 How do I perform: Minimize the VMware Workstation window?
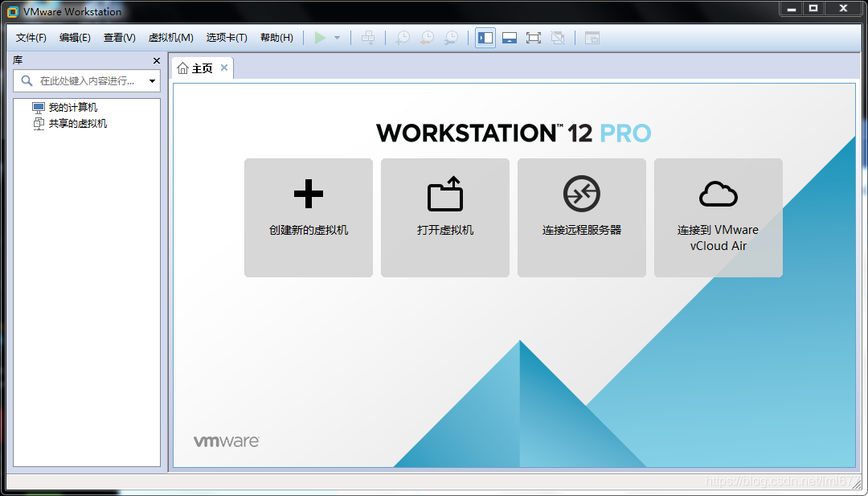792,8
